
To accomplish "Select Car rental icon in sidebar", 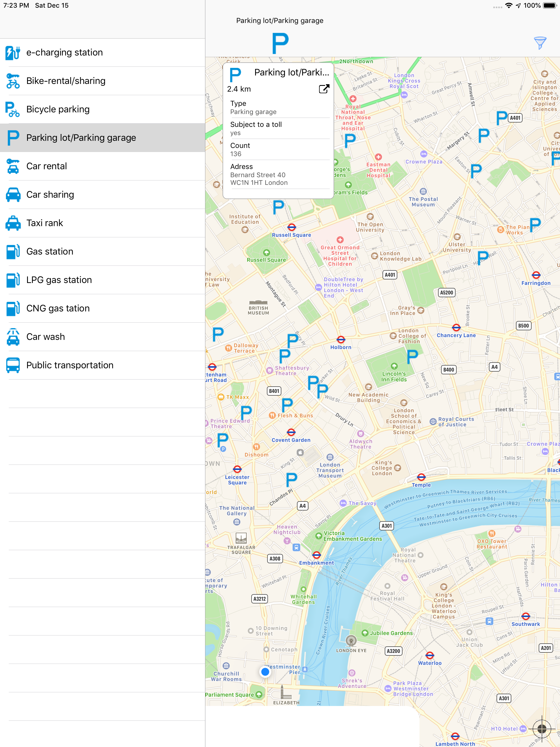I will point(13,166).
